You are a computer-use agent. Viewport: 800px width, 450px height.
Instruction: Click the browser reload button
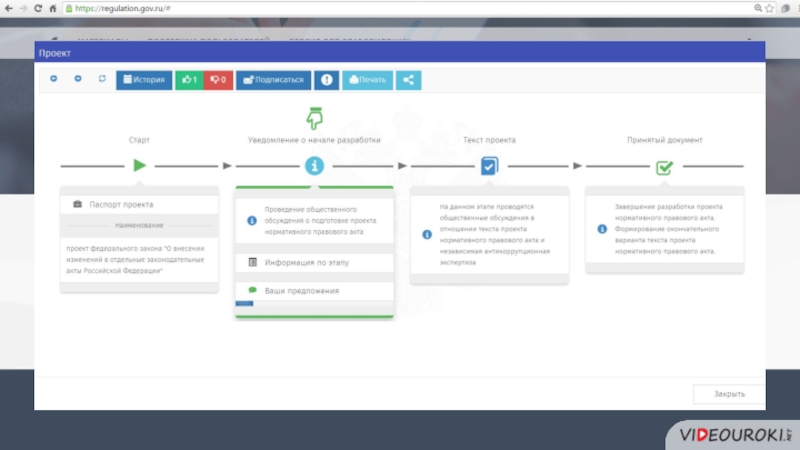[38, 8]
